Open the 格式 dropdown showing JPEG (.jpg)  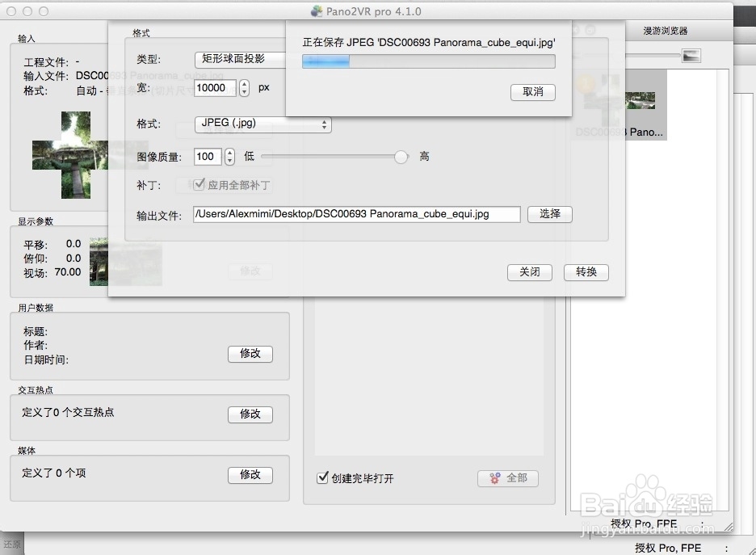click(x=262, y=124)
